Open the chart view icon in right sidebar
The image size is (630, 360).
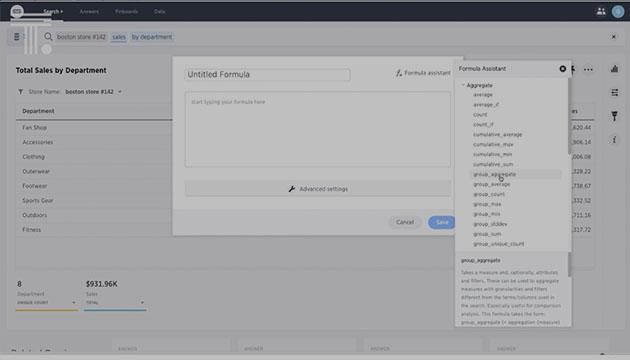click(614, 69)
